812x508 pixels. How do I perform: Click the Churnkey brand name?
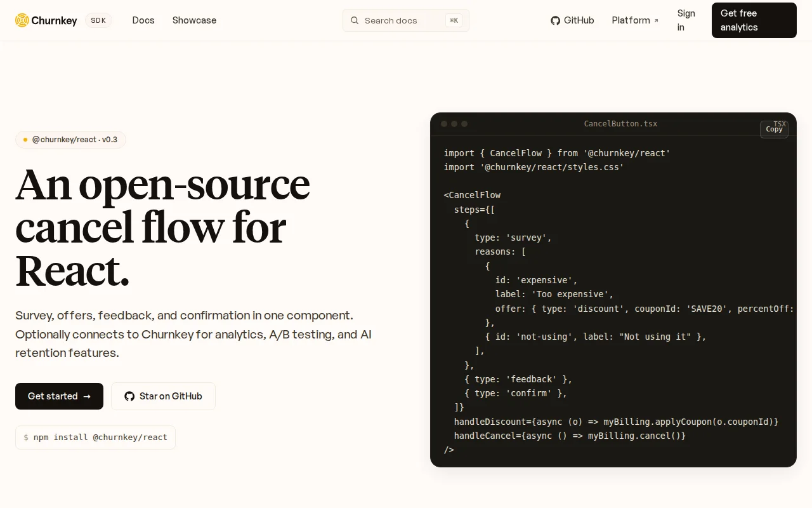point(54,20)
